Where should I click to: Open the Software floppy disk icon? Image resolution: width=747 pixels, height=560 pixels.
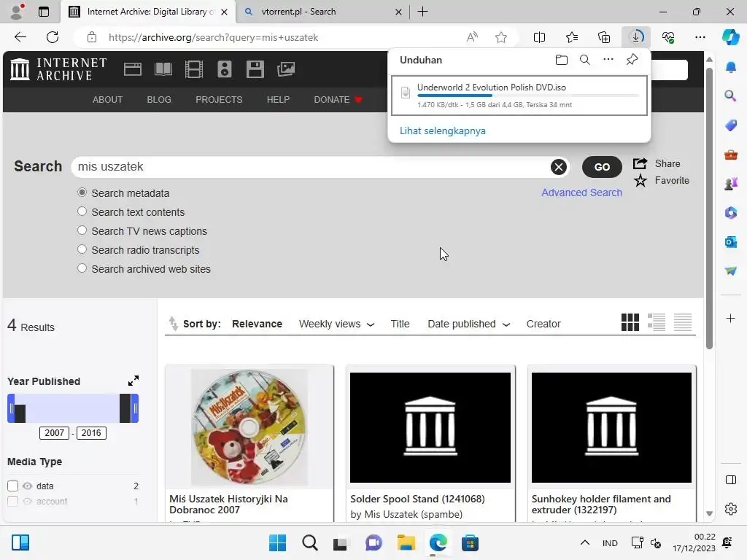point(255,69)
